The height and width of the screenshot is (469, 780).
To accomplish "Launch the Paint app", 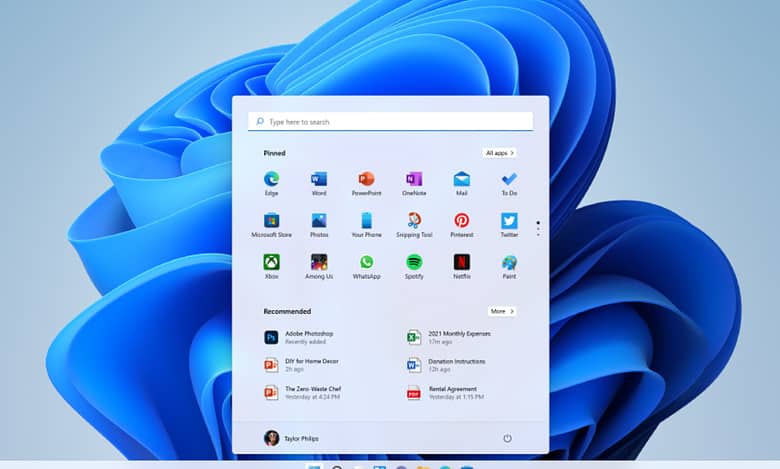I will coord(509,267).
